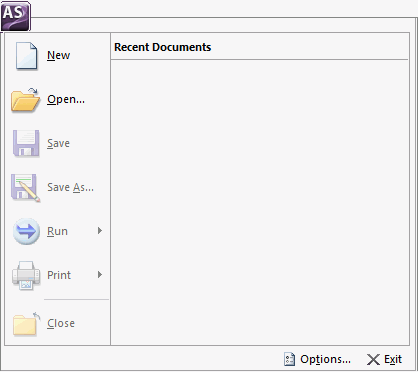Click the blank page New icon
The image size is (418, 372).
pyautogui.click(x=26, y=56)
